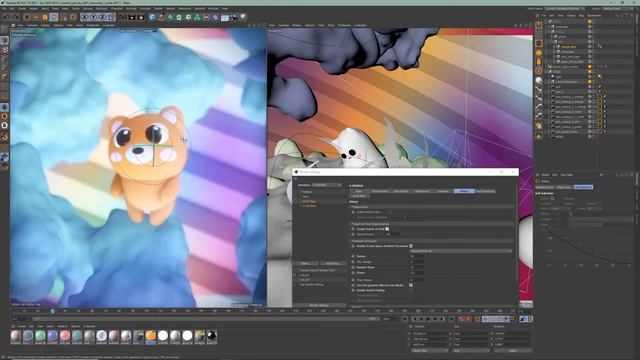This screenshot has width=640, height=360.
Task: Open Display menu in right viewport
Action: pyautogui.click(x=297, y=25)
